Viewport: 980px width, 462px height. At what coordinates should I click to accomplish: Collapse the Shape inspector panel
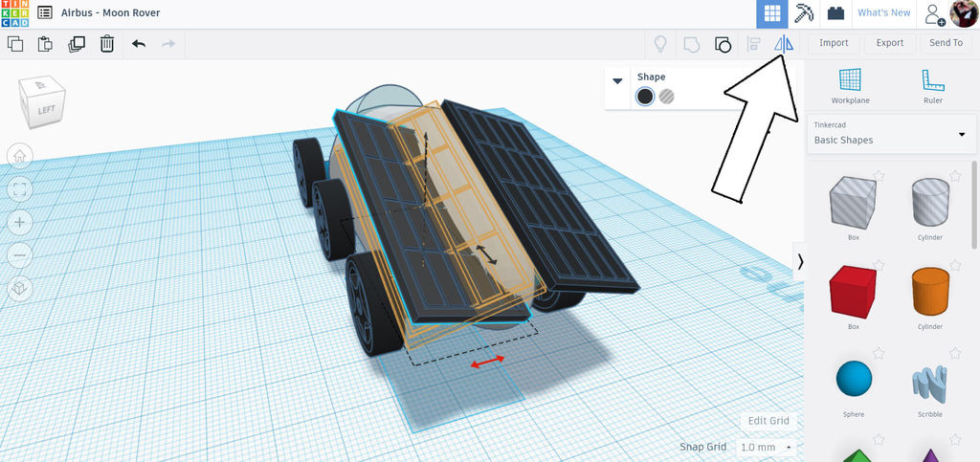point(617,80)
